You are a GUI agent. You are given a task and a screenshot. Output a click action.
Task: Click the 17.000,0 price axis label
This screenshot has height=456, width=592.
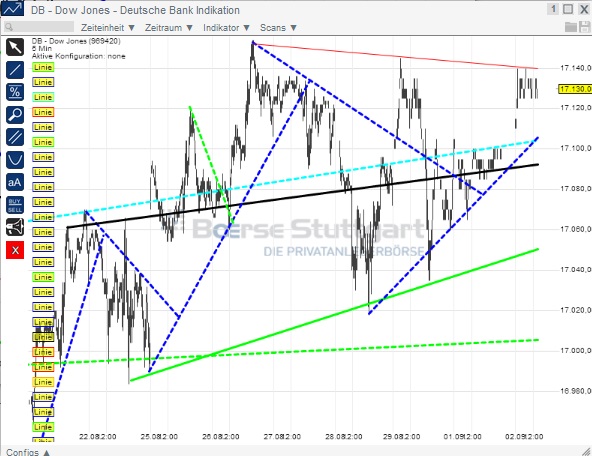click(575, 351)
